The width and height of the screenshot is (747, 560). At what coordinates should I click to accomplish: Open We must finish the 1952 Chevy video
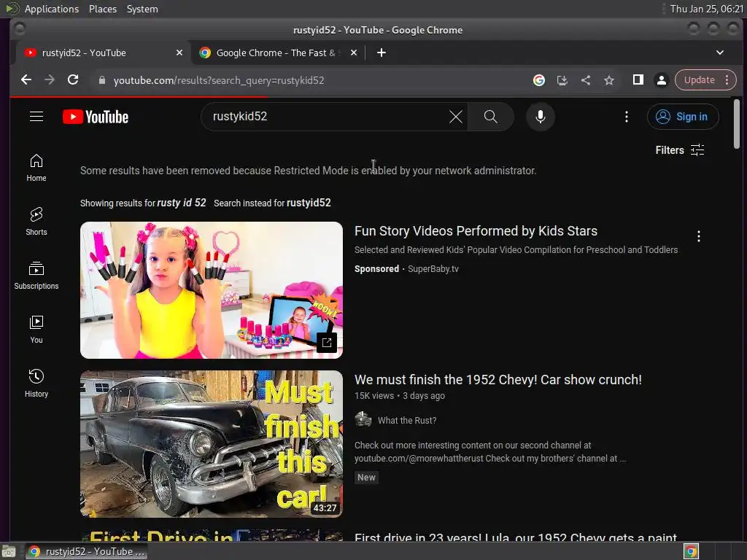[498, 379]
